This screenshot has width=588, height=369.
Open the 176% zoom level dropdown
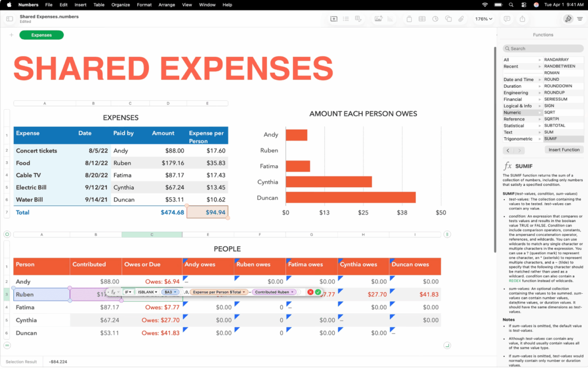[x=484, y=19]
